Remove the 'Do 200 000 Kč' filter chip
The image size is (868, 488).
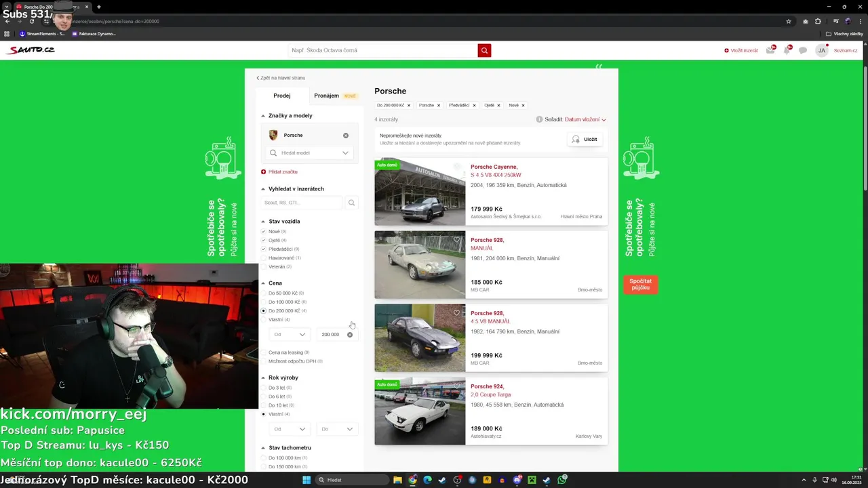(409, 105)
